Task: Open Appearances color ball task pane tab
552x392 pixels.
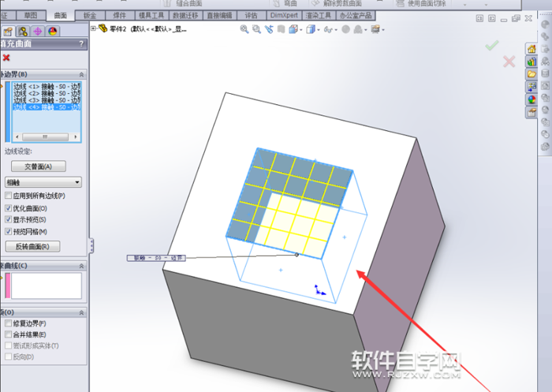Action: pos(531,99)
